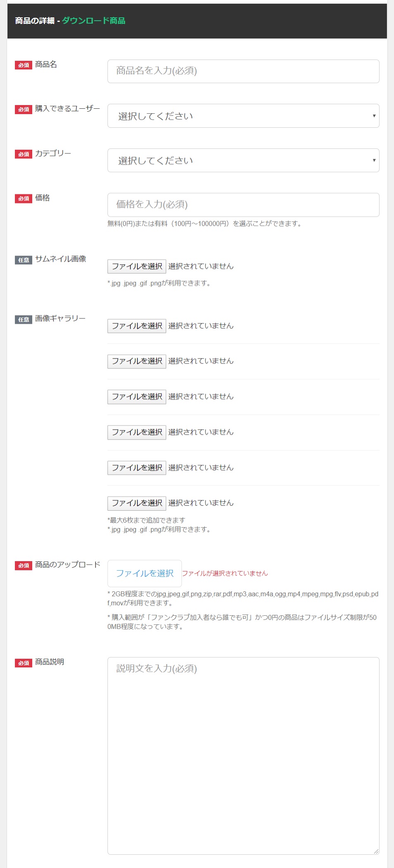
Task: Click the 必須 badge next to 価格
Action: coord(24,199)
